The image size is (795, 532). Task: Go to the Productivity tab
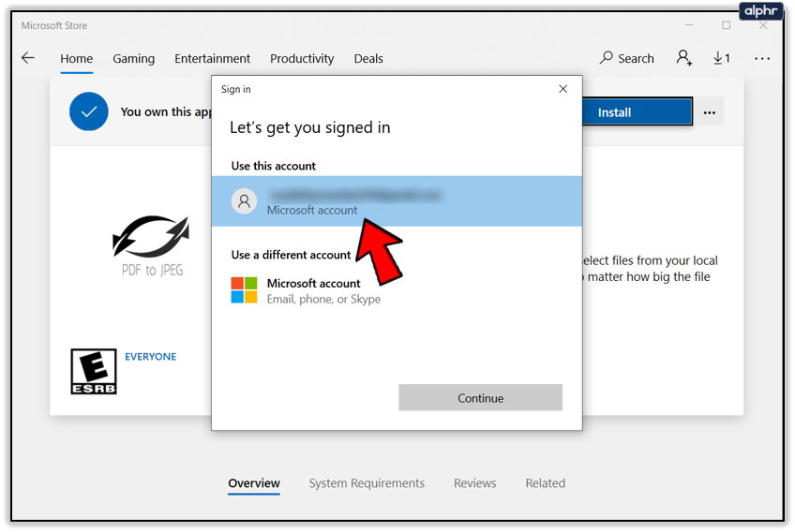tap(302, 59)
